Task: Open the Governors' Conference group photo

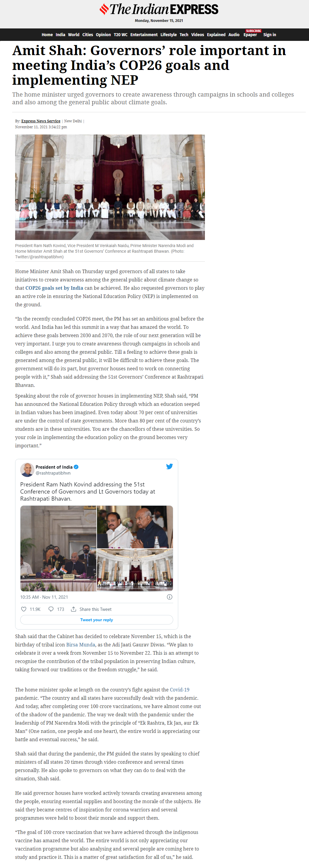Action: coord(110,187)
